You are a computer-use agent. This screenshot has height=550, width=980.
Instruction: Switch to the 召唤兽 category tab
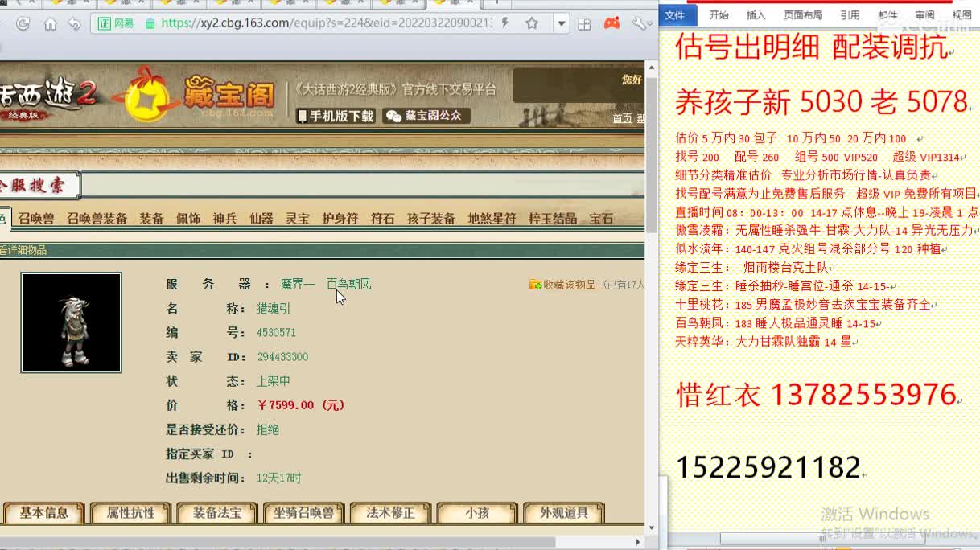36,218
